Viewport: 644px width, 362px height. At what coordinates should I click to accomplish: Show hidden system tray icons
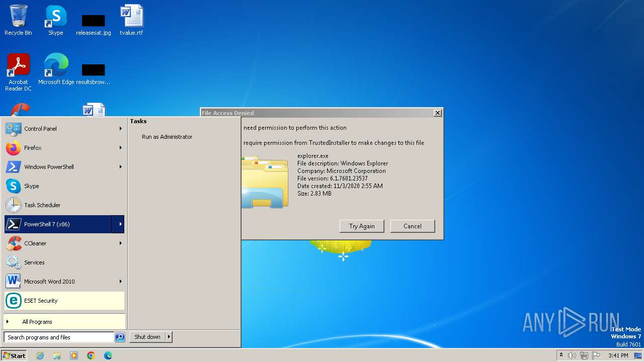pyautogui.click(x=561, y=355)
